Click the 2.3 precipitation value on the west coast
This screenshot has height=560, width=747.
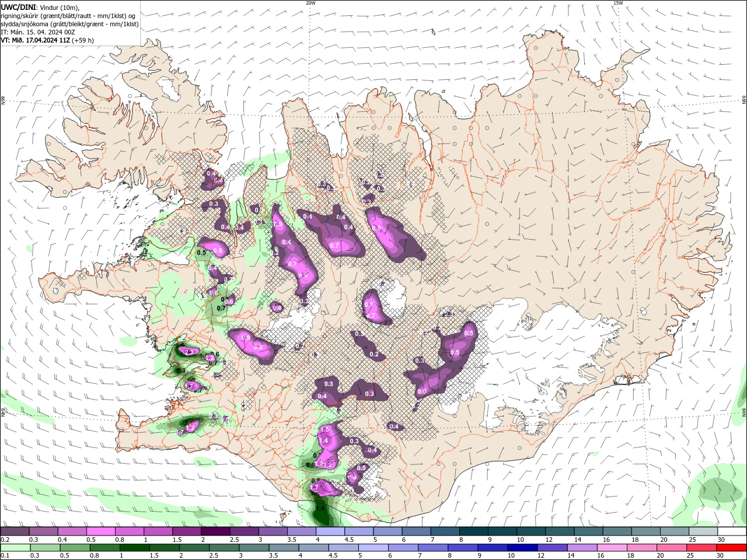pyautogui.click(x=189, y=352)
